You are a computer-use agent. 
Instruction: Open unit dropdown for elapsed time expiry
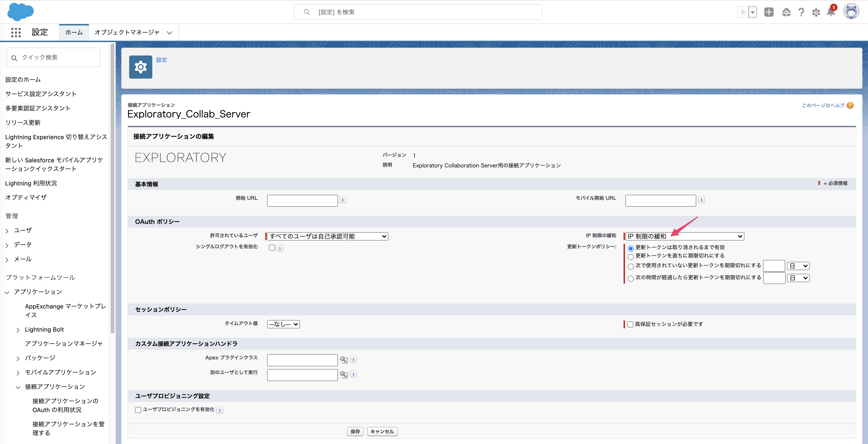[798, 278]
